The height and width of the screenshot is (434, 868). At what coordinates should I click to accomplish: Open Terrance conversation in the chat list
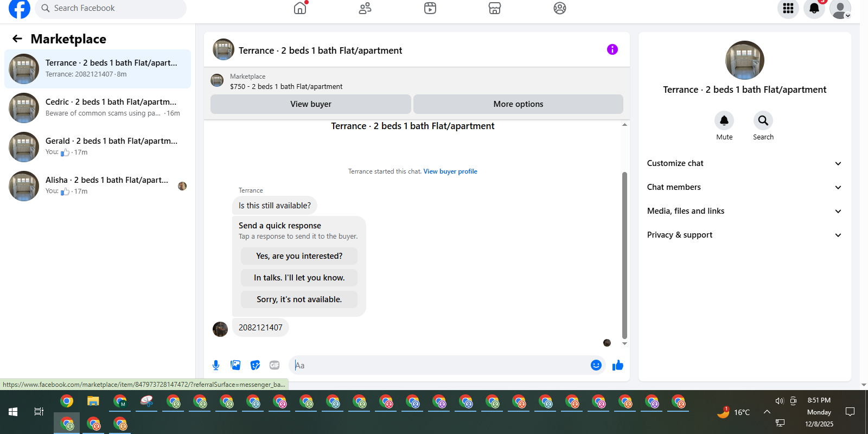pos(98,69)
